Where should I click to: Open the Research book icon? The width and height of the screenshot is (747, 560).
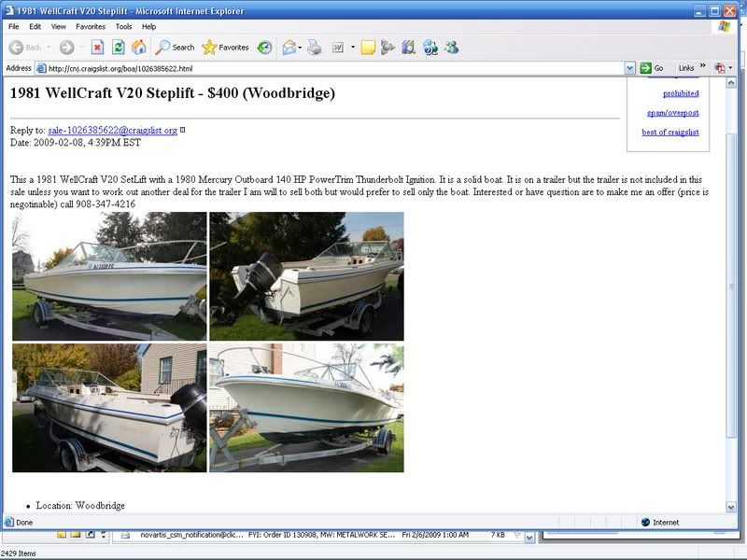[409, 48]
